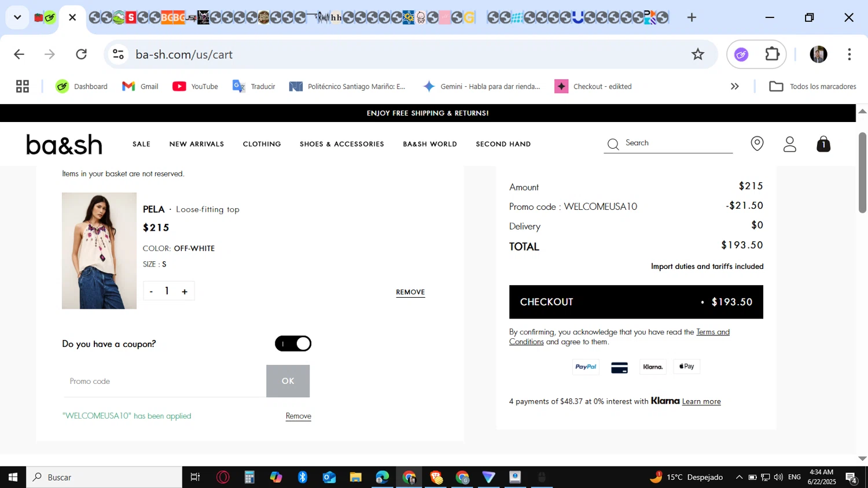Click the OK promo button

[x=288, y=381]
